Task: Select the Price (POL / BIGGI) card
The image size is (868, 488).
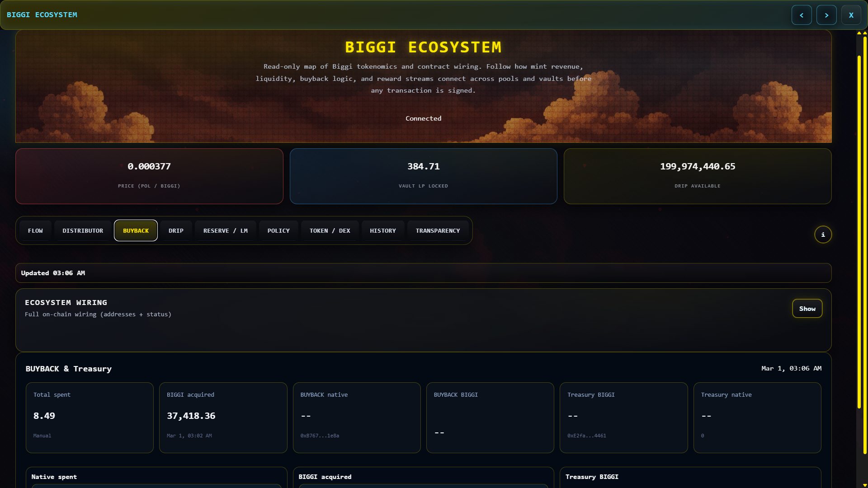Action: pos(149,176)
